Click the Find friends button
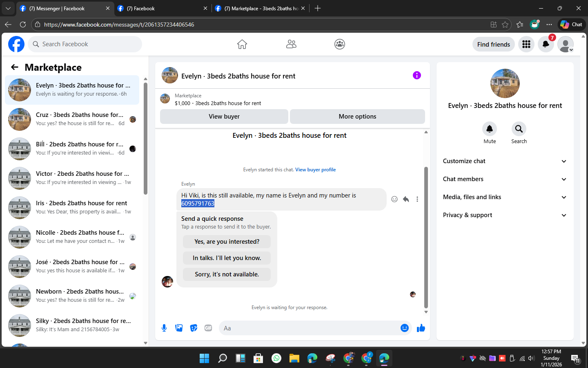Screen dimensions: 588x368 [494, 44]
